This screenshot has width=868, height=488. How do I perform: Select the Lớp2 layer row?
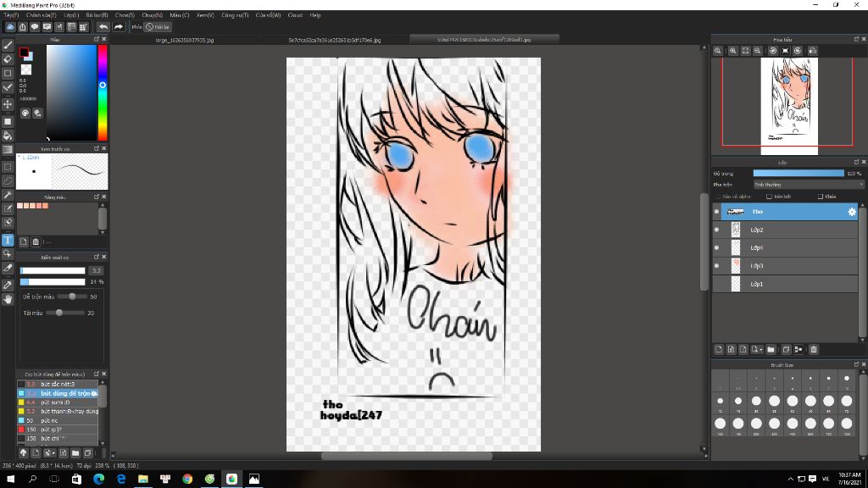(x=789, y=230)
